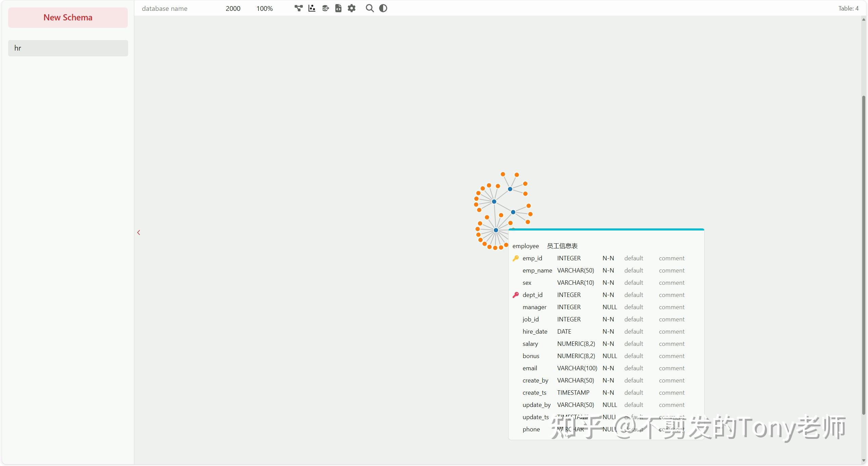Click the New Schema button
Viewport: 868px width, 466px height.
(x=68, y=18)
